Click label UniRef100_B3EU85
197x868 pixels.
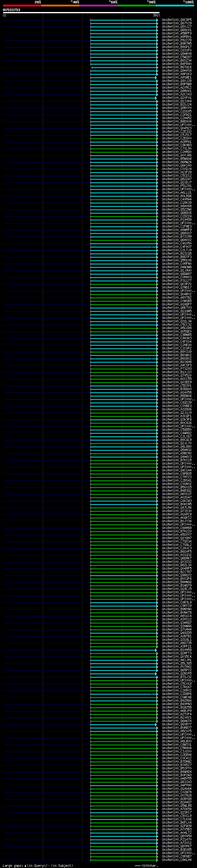coord(177,850)
